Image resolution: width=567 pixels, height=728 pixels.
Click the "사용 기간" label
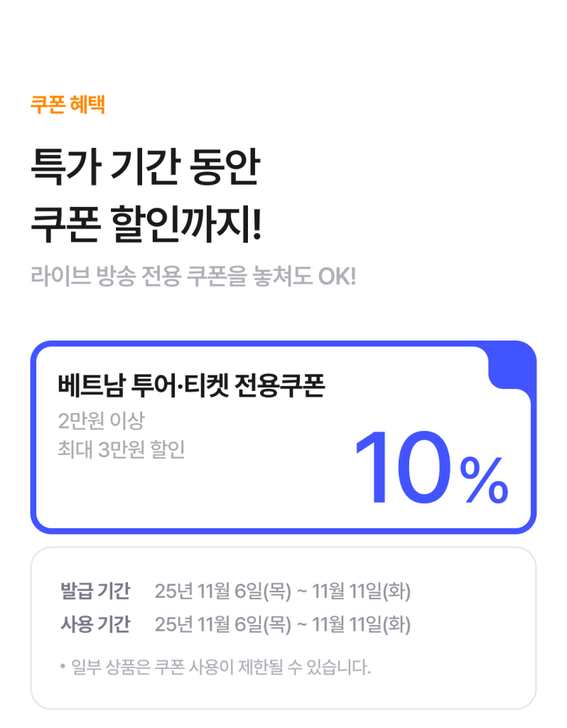[x=95, y=625]
